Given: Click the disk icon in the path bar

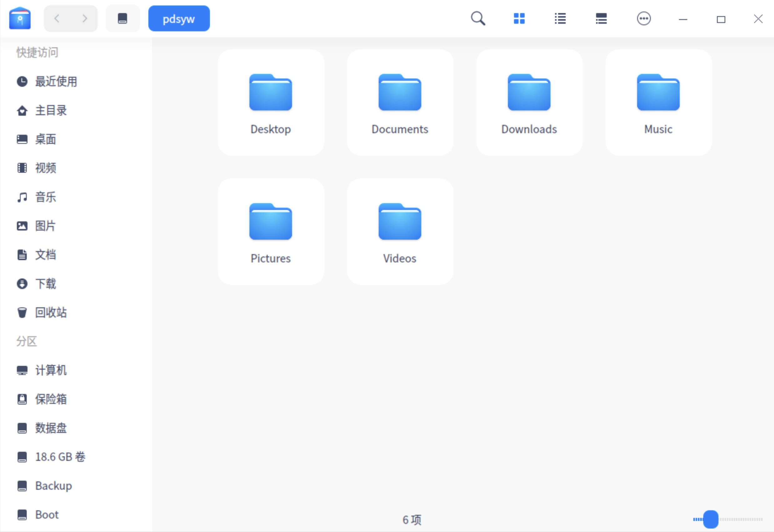Looking at the screenshot, I should 123,18.
